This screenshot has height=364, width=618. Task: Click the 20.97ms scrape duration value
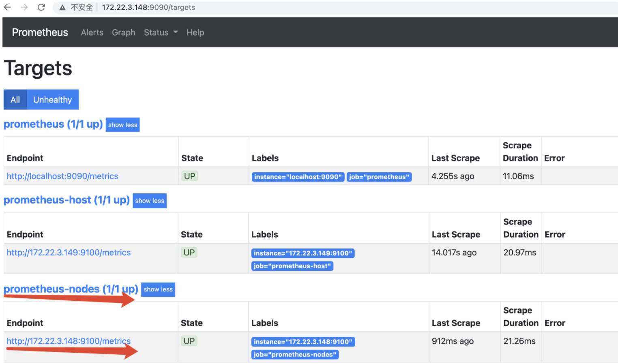point(519,253)
